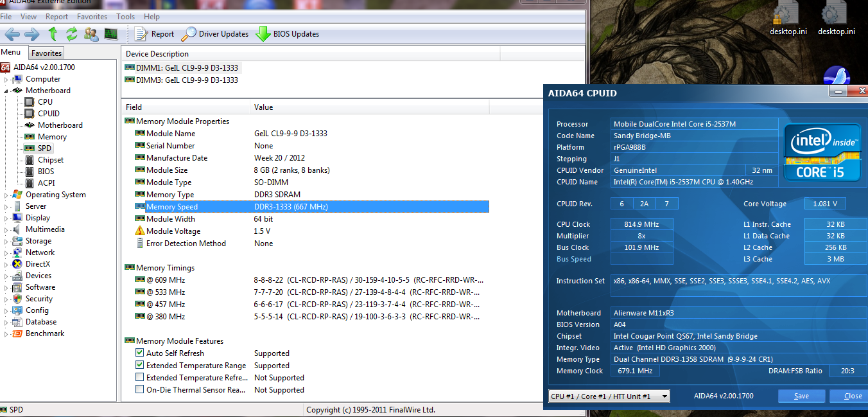Click BIOS Updates green arrow button
868x417 pixels.
pyautogui.click(x=288, y=34)
